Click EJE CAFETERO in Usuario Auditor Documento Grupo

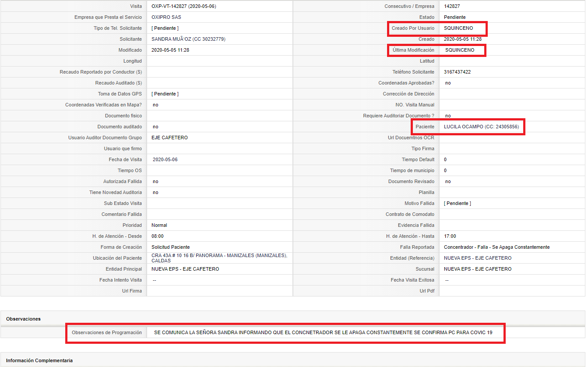[x=169, y=138]
